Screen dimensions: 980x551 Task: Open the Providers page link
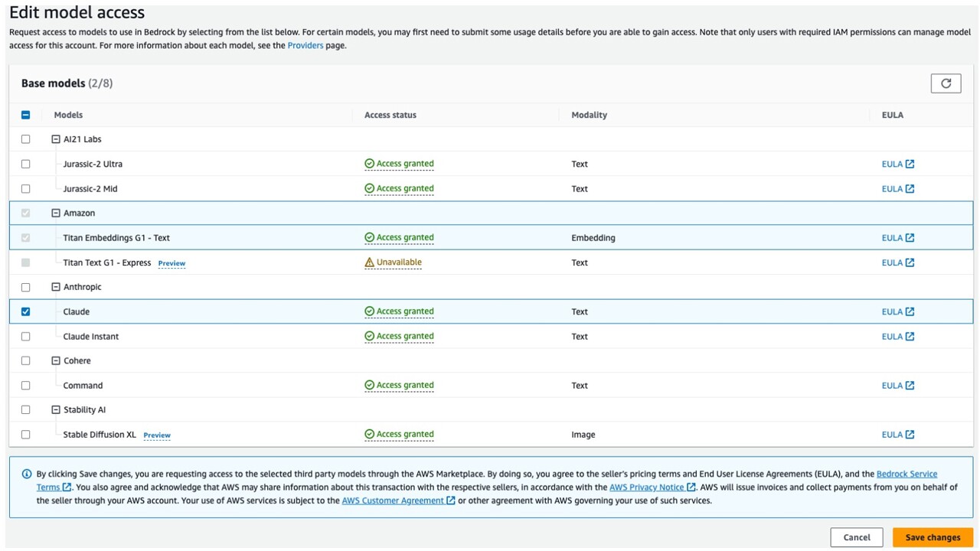click(x=305, y=46)
